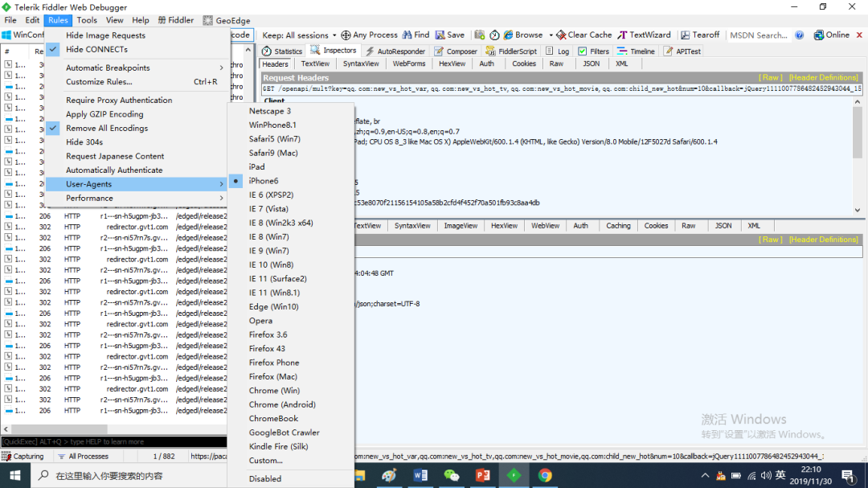Toggle Hide CONNECTs option
The height and width of the screenshot is (488, 868).
click(137, 49)
